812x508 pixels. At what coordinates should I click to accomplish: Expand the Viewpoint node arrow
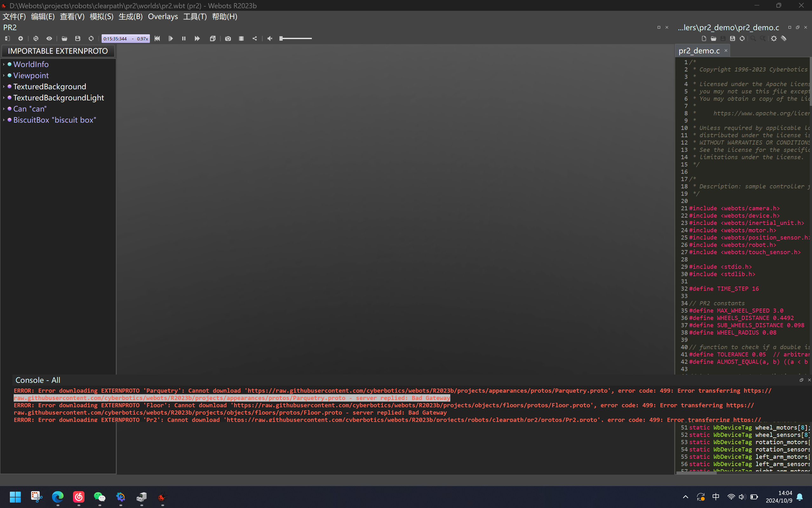pos(4,76)
